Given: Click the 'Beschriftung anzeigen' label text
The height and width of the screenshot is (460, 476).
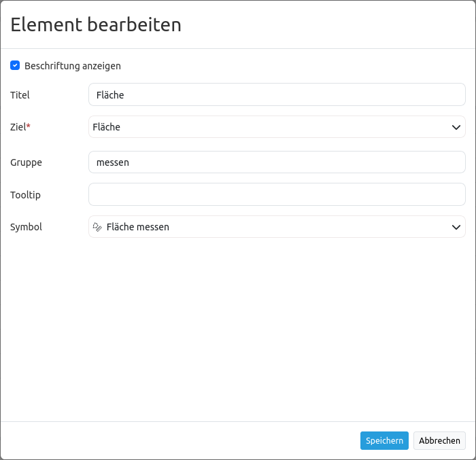Looking at the screenshot, I should tap(73, 66).
